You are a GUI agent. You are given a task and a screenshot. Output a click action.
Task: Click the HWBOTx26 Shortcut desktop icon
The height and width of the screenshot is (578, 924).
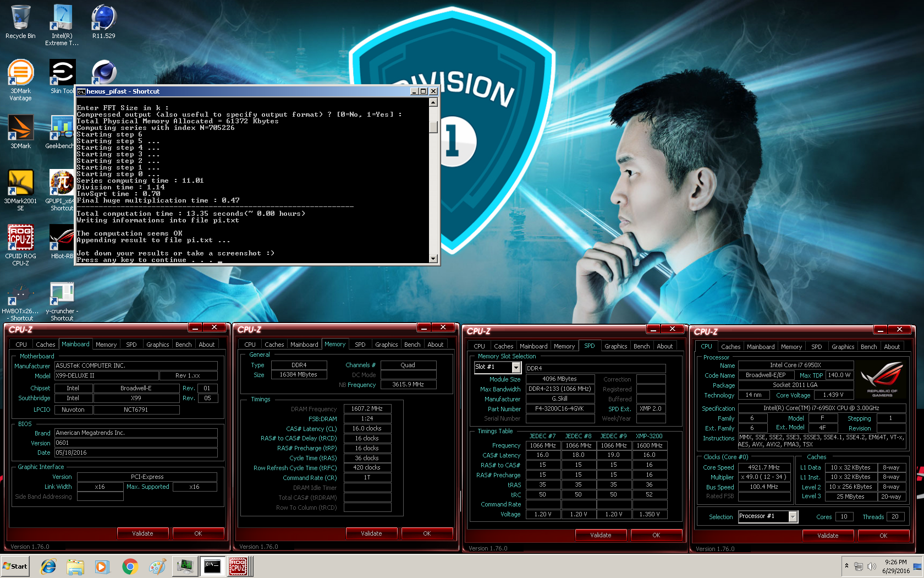tap(20, 302)
